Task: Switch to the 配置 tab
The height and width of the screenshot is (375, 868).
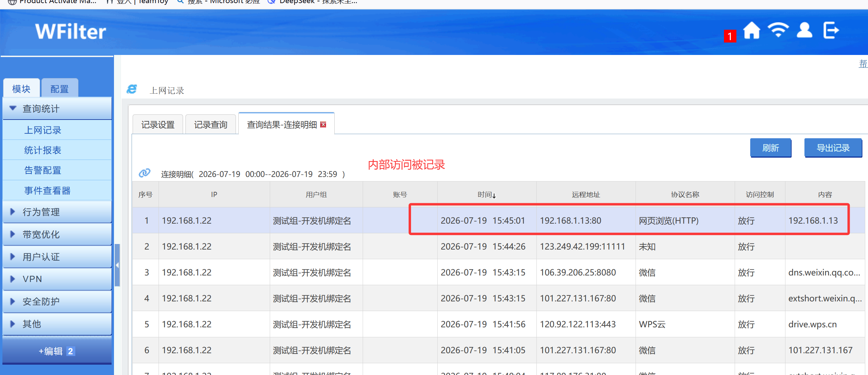Action: click(x=59, y=89)
